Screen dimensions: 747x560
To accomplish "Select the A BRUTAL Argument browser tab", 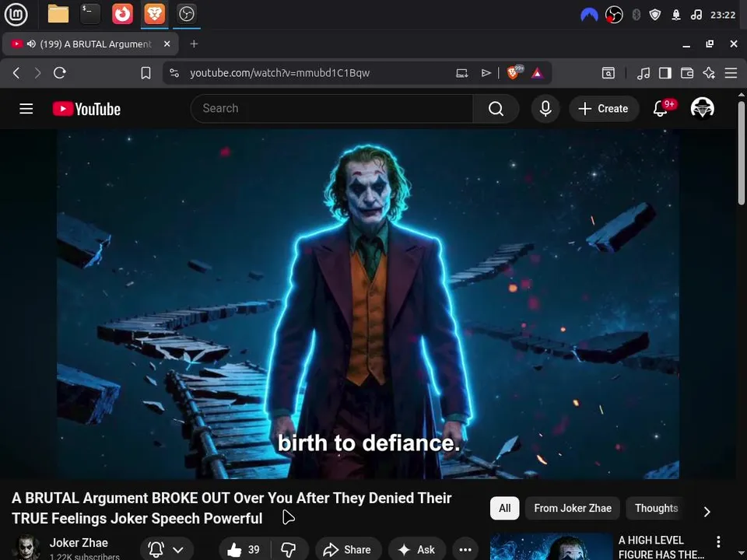I will (x=90, y=44).
